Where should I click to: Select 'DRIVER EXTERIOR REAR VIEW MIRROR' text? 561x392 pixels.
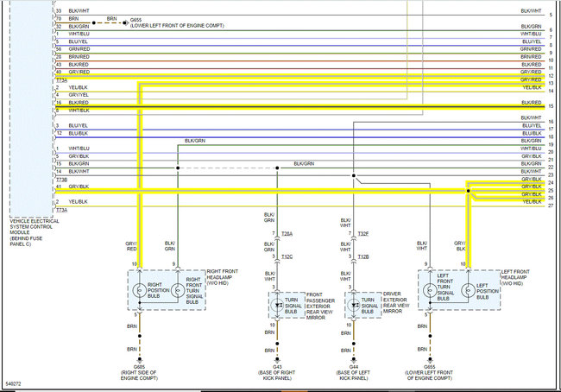point(396,302)
